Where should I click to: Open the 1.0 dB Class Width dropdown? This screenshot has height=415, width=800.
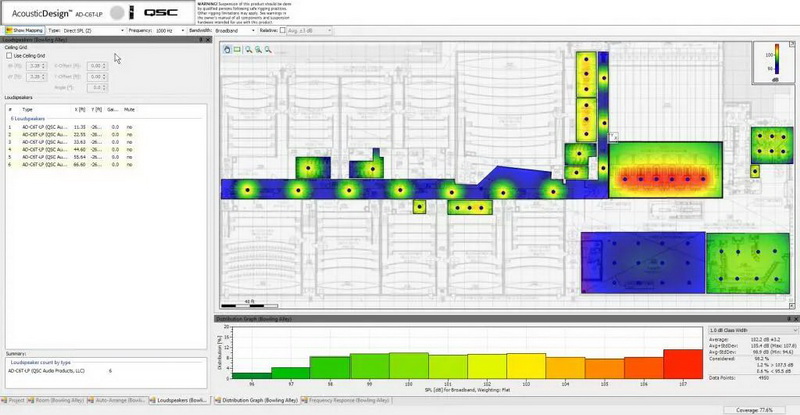tap(753, 330)
